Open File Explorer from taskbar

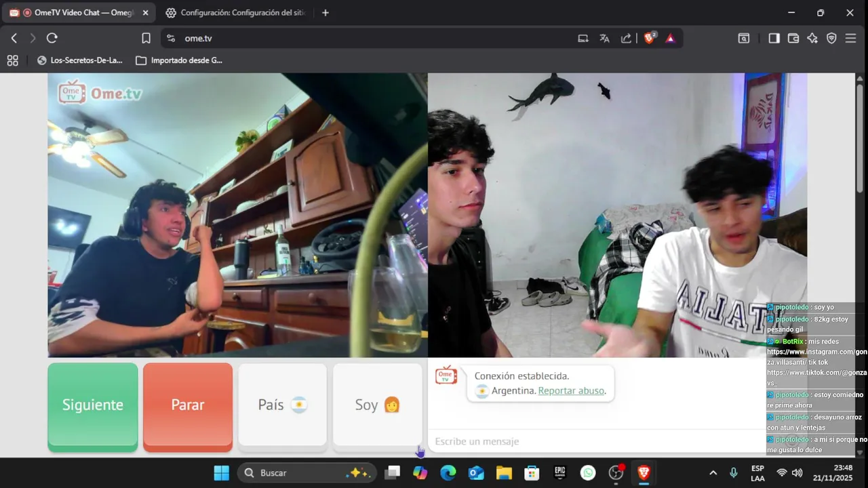pyautogui.click(x=504, y=473)
